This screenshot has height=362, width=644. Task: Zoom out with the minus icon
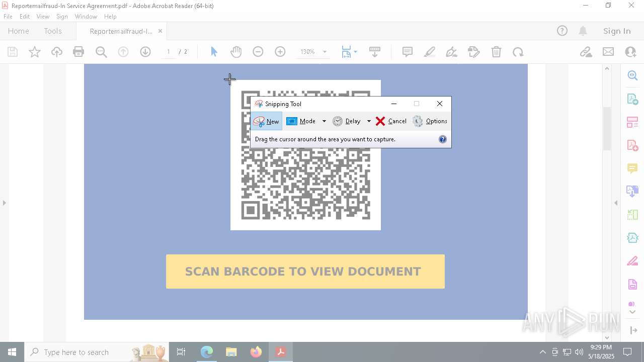(x=258, y=52)
